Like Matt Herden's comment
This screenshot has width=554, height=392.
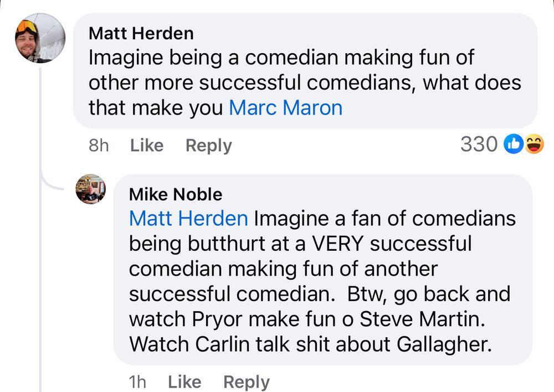coord(146,145)
